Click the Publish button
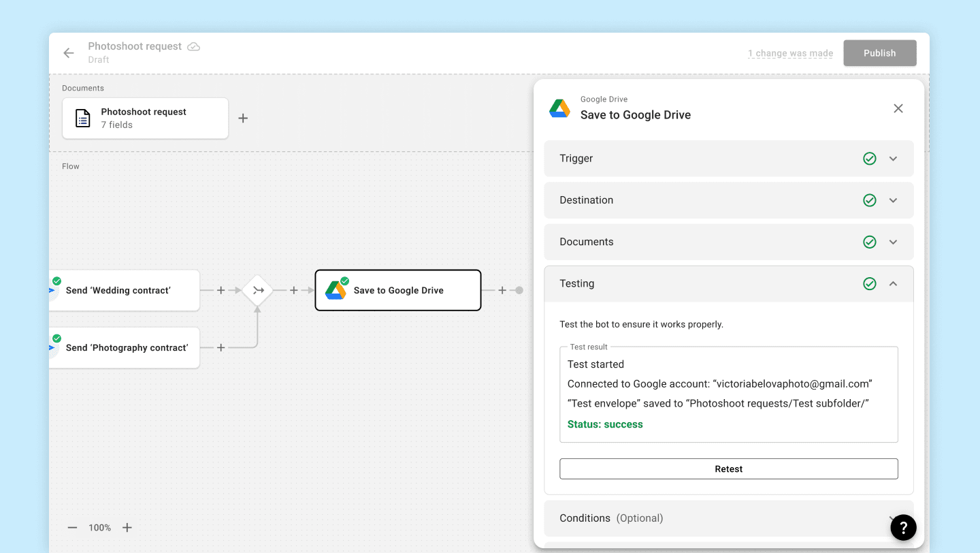This screenshot has width=980, height=553. point(880,53)
